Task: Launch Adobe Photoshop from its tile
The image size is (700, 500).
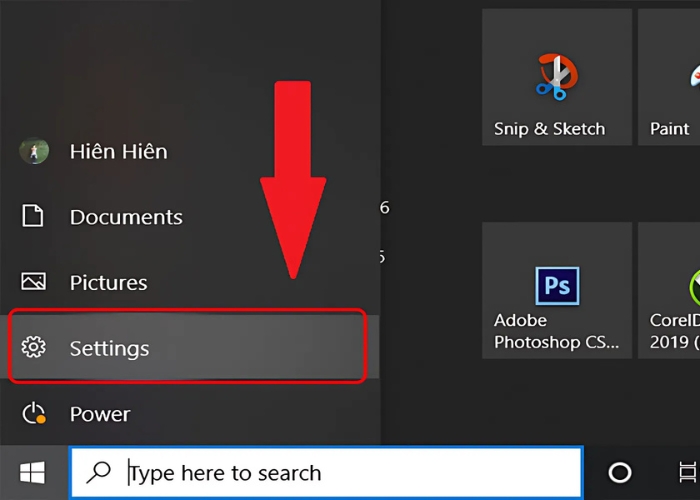Action: 556,290
